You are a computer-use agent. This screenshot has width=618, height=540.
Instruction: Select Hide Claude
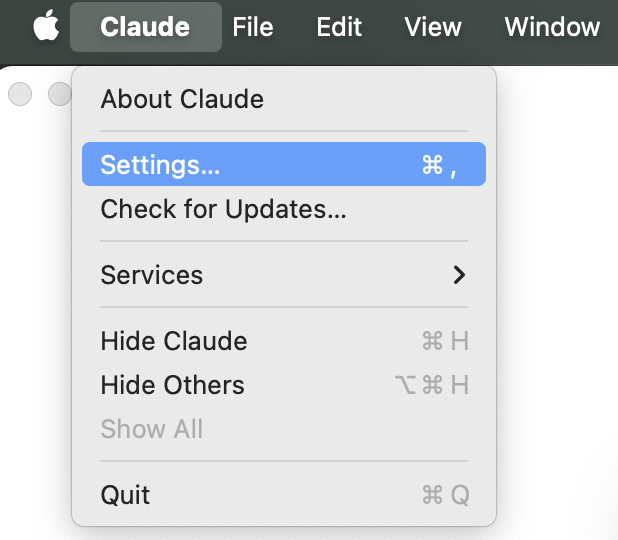pos(174,341)
